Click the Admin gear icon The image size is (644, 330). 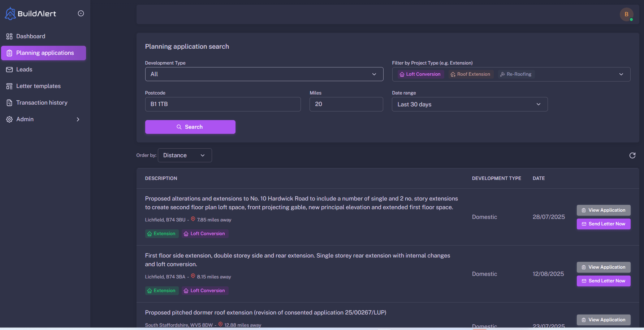[x=9, y=119]
